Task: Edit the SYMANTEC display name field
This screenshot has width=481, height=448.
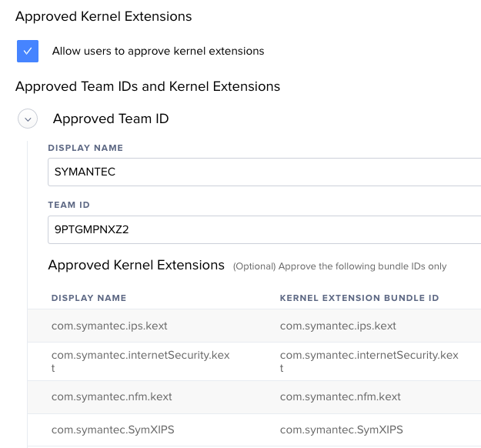Action: [265, 172]
